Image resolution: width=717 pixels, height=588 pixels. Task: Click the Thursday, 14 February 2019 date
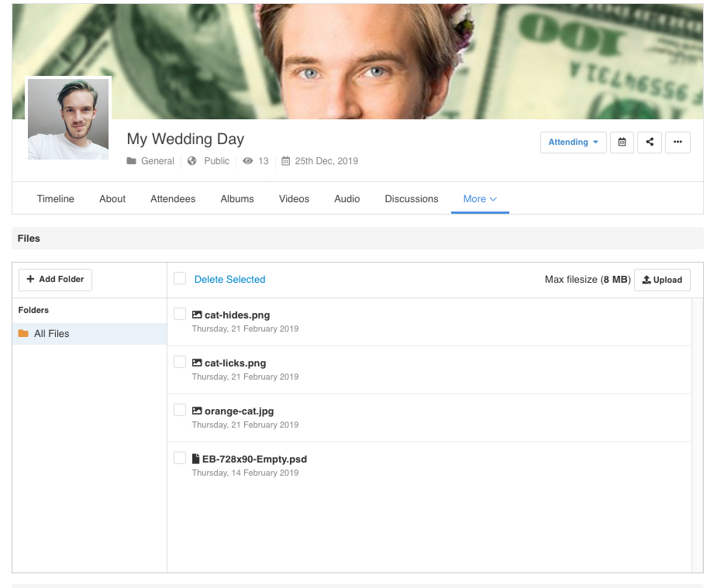point(245,473)
